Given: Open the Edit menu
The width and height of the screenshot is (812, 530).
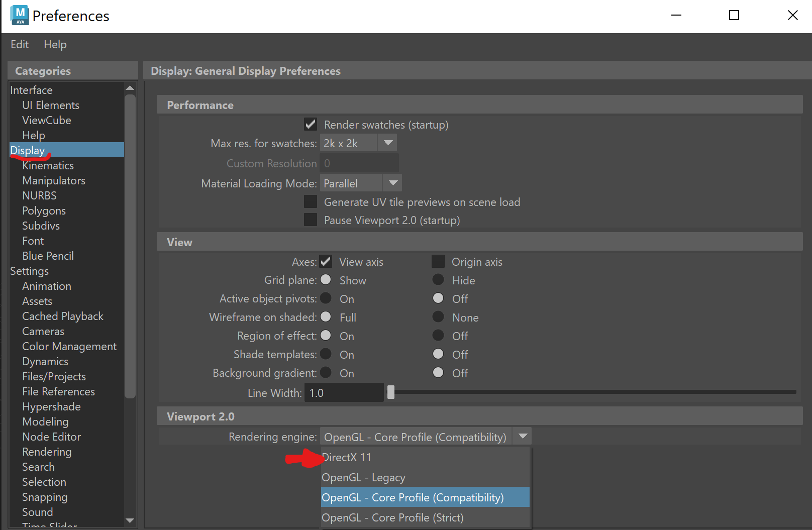Looking at the screenshot, I should (x=19, y=44).
